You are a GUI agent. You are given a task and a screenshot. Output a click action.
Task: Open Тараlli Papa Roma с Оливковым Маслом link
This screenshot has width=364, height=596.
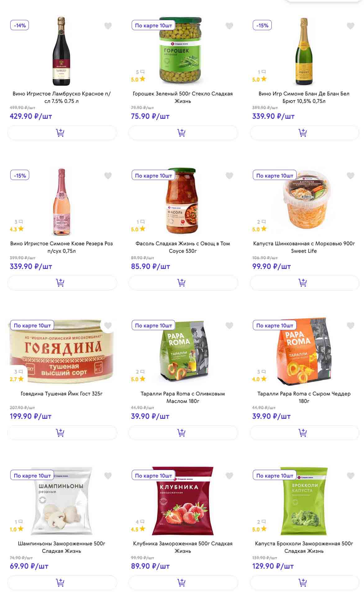(x=183, y=397)
